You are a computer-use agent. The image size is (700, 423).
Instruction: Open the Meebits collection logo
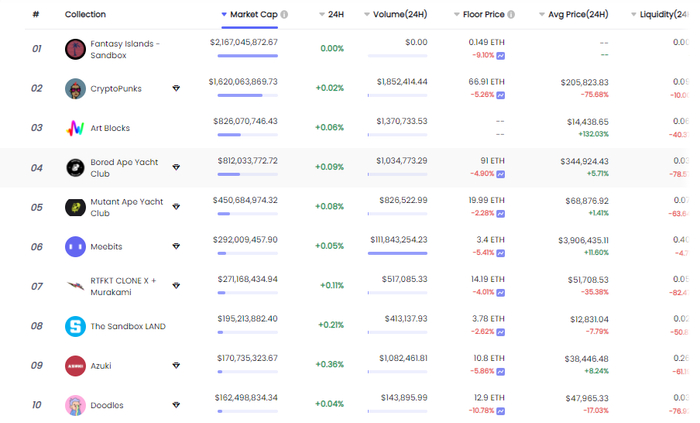pyautogui.click(x=75, y=247)
